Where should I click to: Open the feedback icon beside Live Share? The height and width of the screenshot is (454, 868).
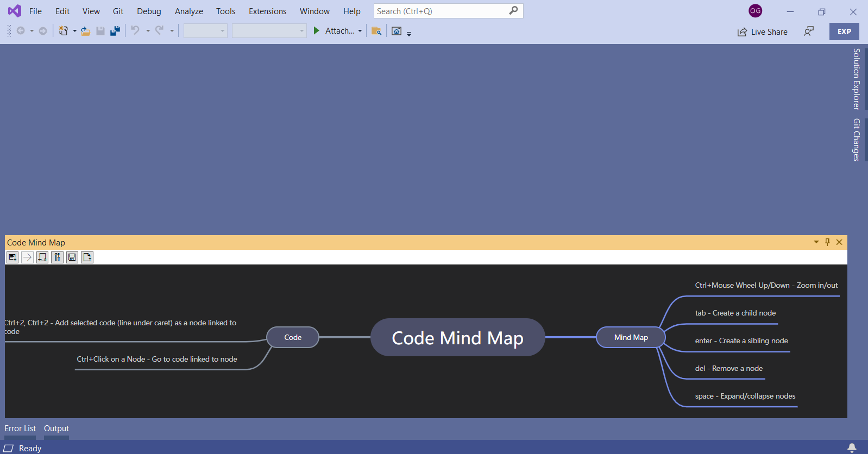[809, 31]
